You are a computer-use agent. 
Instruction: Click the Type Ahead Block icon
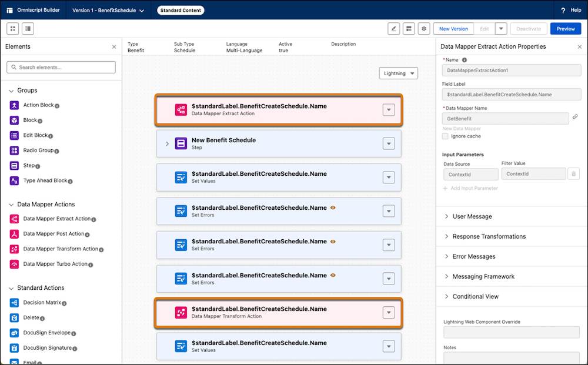coord(14,180)
